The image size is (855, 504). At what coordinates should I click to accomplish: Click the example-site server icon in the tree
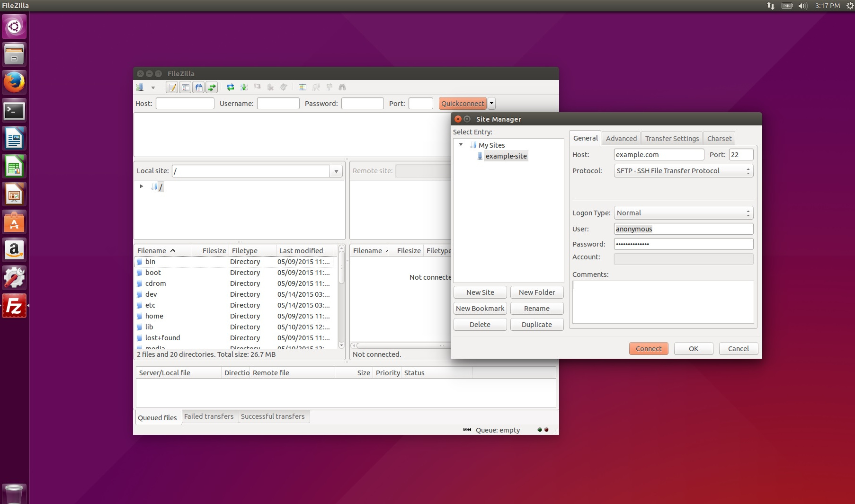[480, 156]
